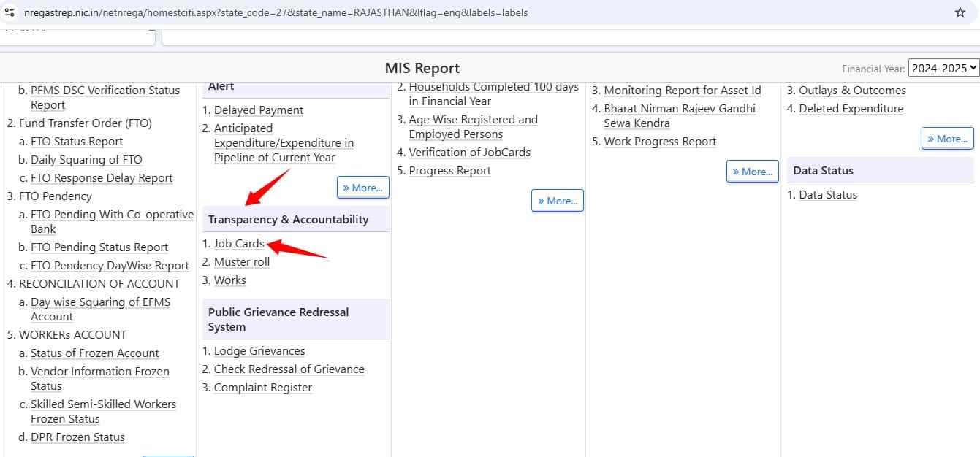Open Verification of JobCards report
Image resolution: width=980 pixels, height=457 pixels.
click(469, 153)
